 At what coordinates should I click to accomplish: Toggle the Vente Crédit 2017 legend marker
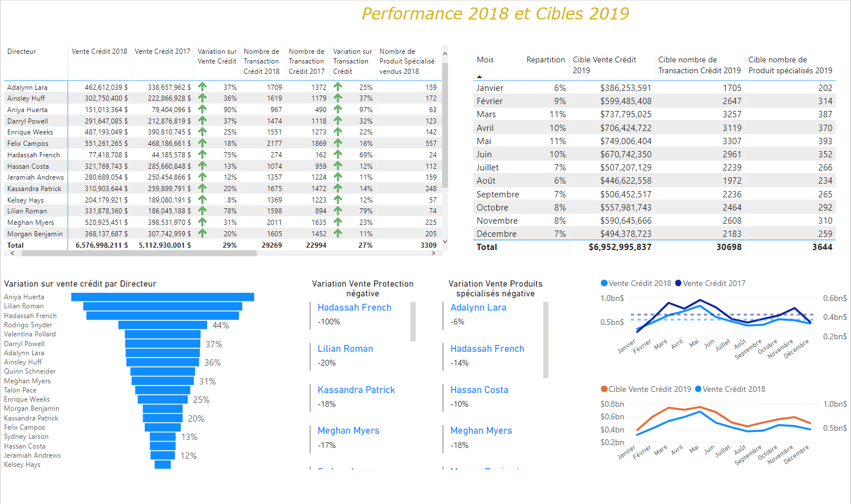(678, 283)
